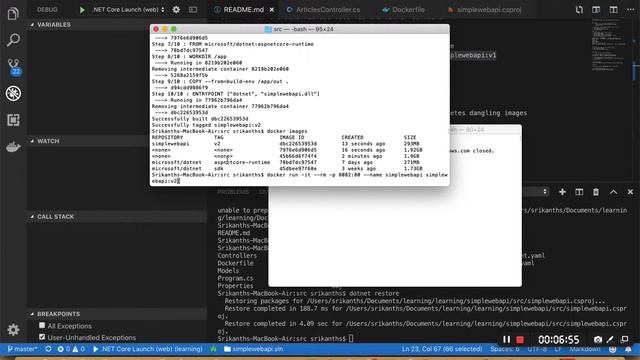Select the Debug sidebar icon
640x360 pixels.
13,93
